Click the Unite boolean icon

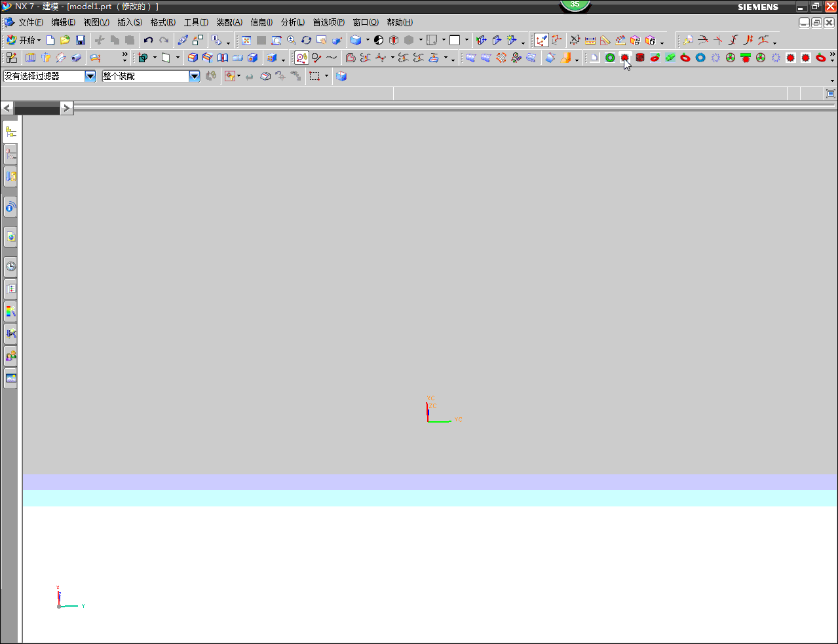(x=143, y=58)
